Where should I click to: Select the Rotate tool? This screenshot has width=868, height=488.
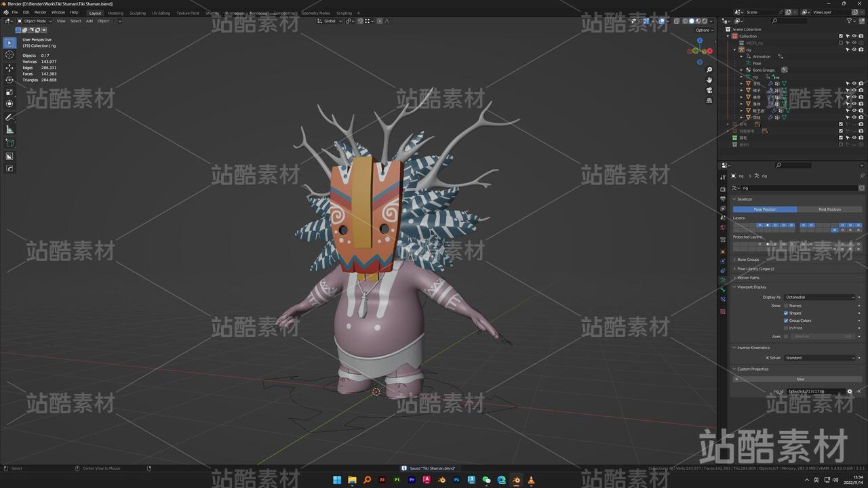pyautogui.click(x=9, y=80)
